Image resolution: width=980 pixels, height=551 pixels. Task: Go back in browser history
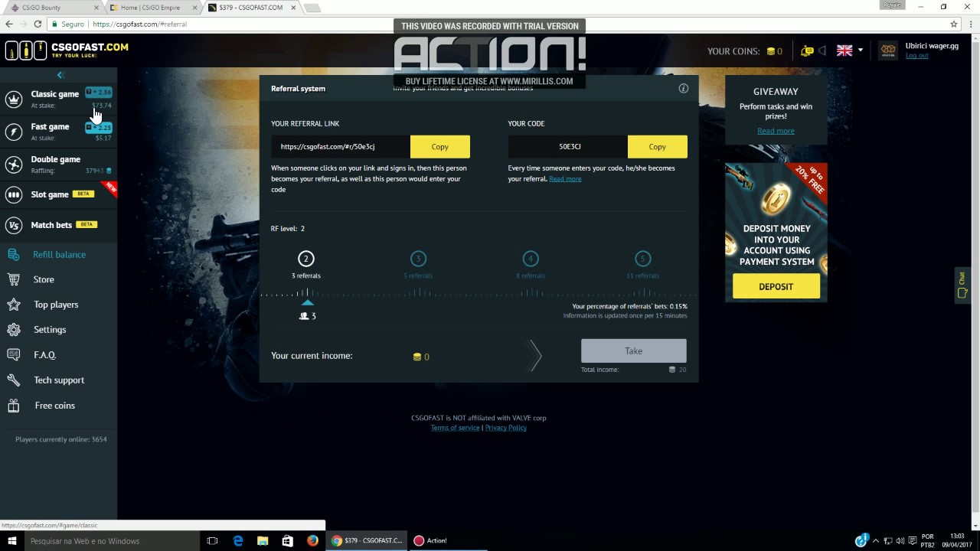[x=8, y=24]
